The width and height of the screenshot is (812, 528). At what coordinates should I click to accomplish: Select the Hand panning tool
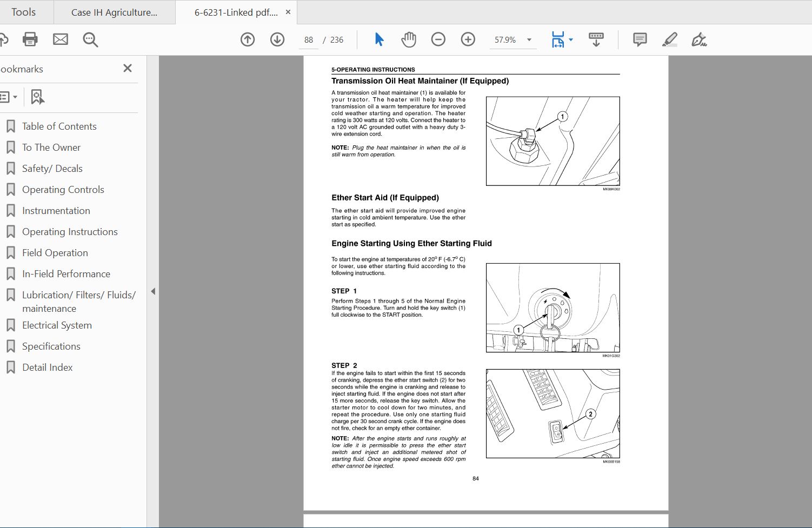[x=409, y=39]
